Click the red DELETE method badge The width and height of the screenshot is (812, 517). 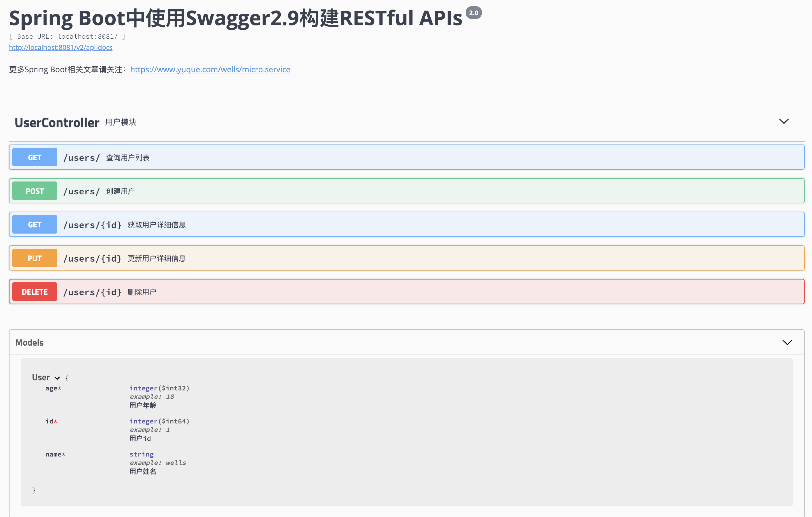35,292
